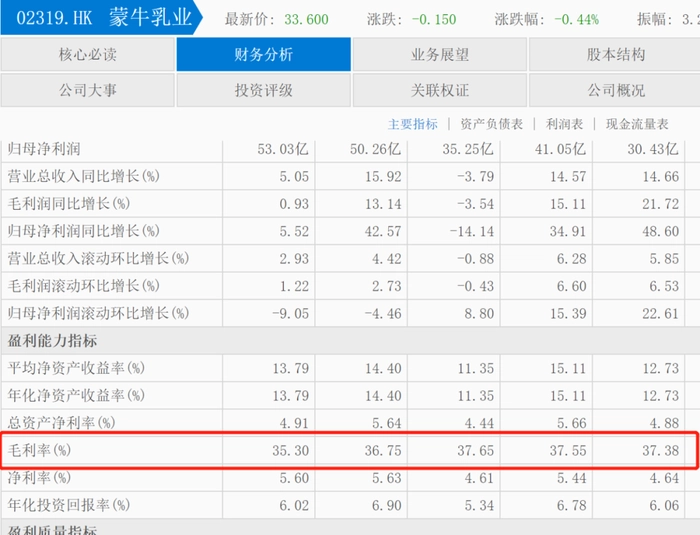Show the 公司概况 tab

point(614,90)
